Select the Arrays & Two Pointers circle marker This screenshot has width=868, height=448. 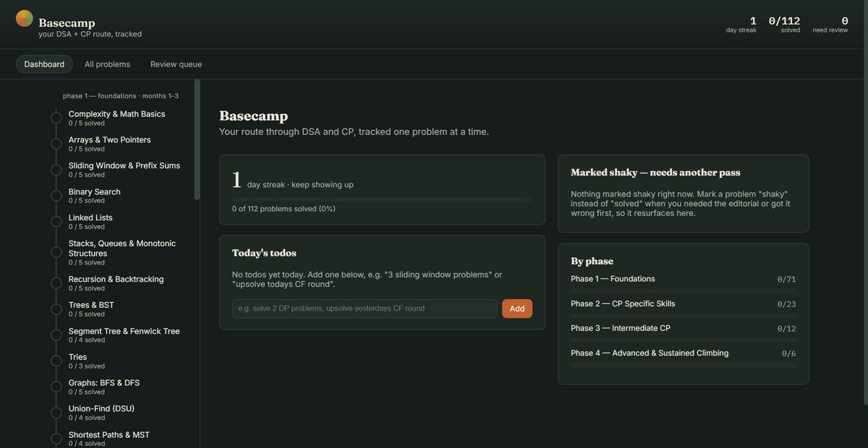tap(56, 144)
